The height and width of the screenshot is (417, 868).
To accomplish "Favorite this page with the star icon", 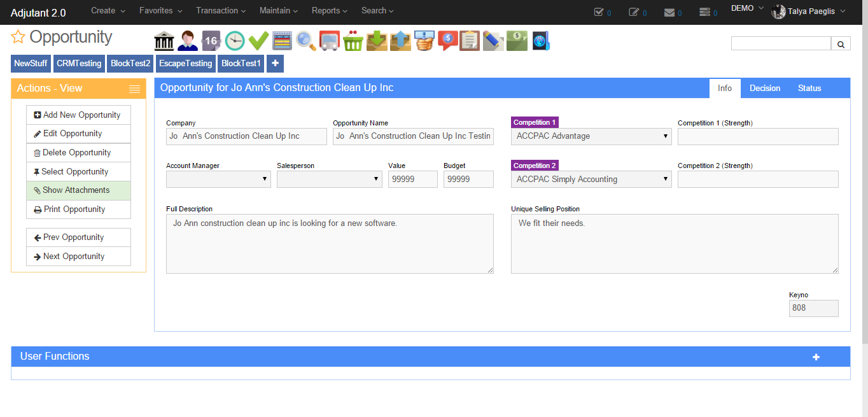I will pos(18,38).
